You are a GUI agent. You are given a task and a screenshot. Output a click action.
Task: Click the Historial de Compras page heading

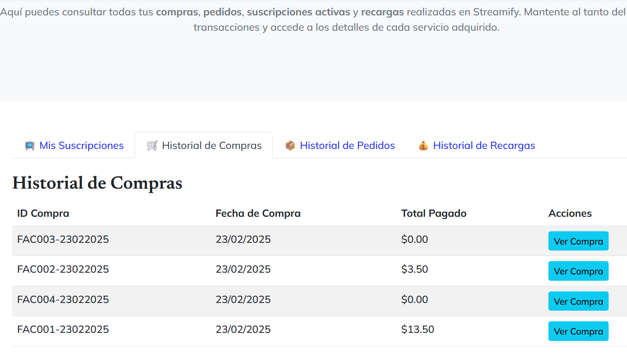pos(97,183)
